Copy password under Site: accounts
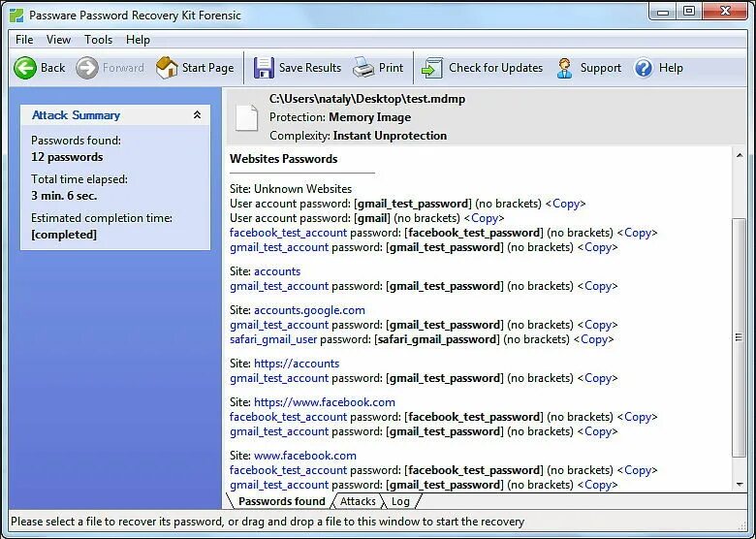The height and width of the screenshot is (539, 756). 597,286
